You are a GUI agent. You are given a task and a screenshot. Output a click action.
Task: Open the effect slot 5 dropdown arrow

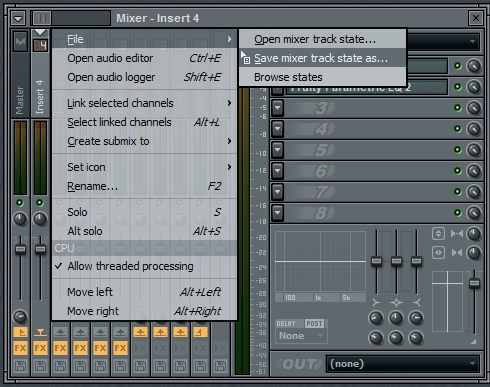pos(277,150)
